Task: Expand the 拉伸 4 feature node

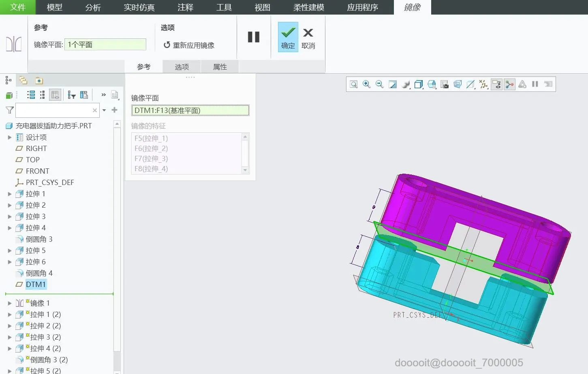Action: (10, 228)
